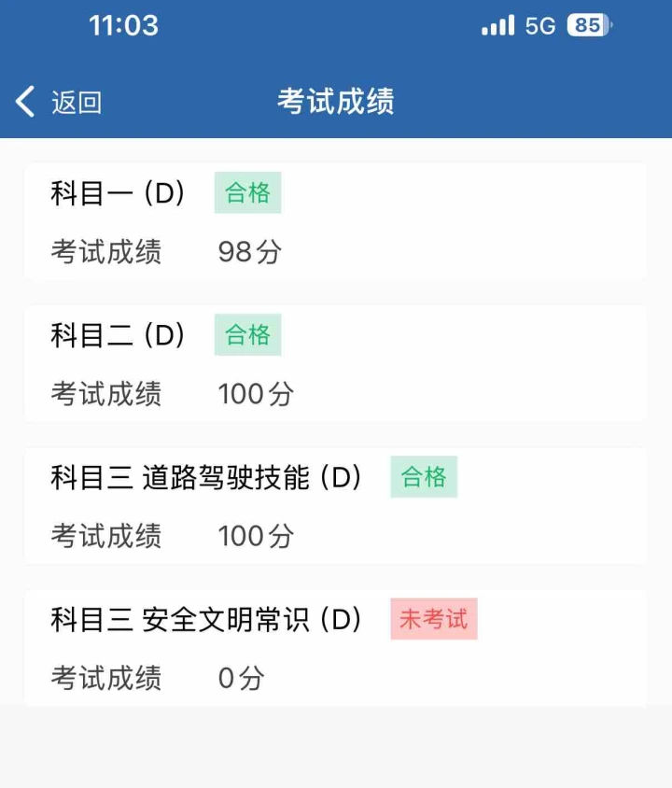Tap the battery level 85 icon

(x=590, y=25)
